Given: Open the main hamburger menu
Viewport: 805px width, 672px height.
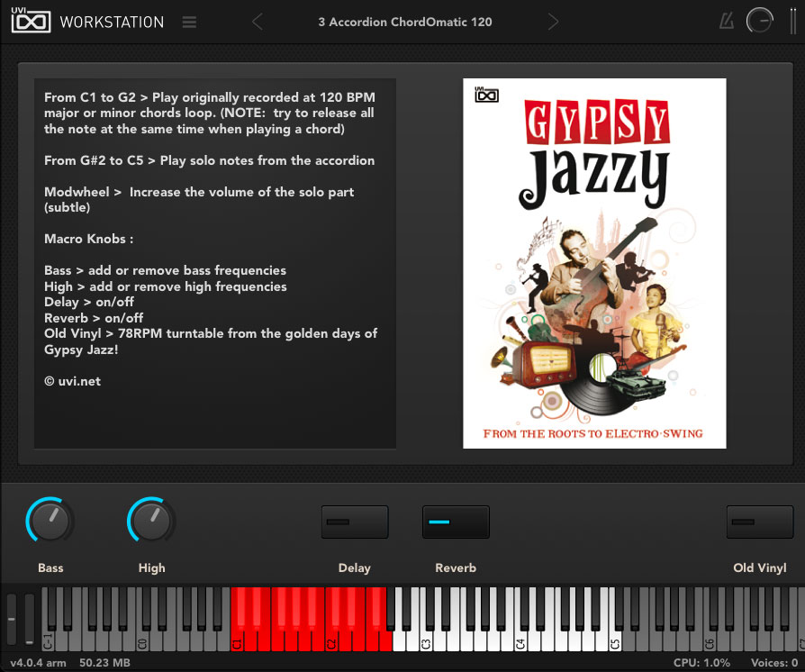Looking at the screenshot, I should click(189, 22).
